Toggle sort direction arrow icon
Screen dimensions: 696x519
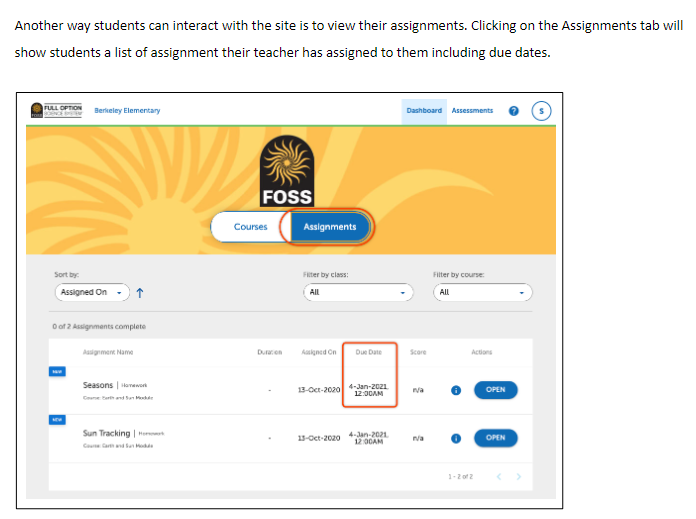(x=140, y=293)
